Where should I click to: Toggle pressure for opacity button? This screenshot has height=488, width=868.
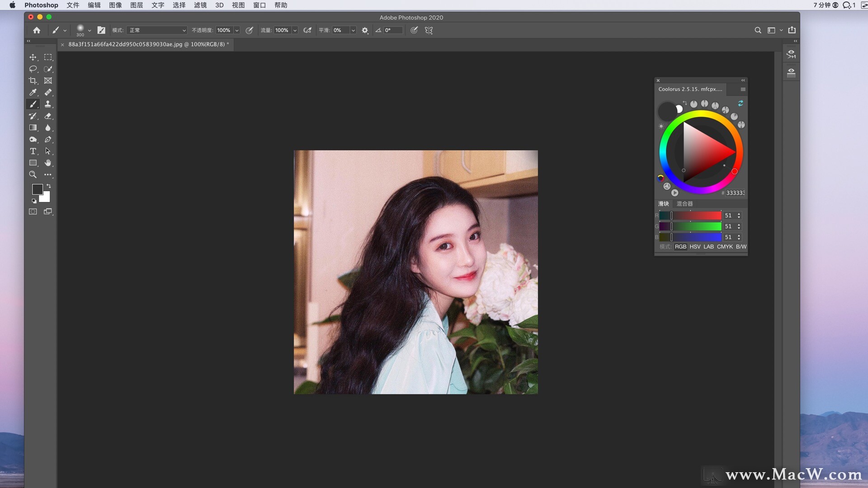(x=249, y=30)
